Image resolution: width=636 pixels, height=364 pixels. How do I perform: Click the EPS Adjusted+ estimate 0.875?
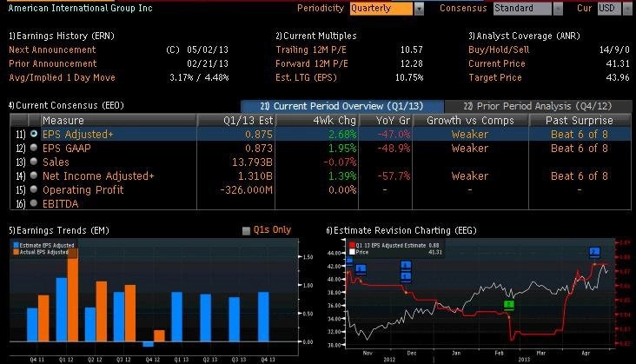259,134
